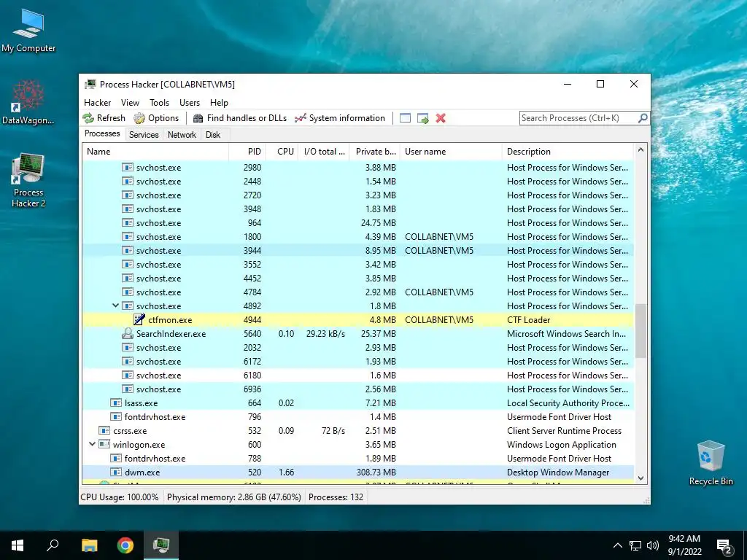
Task: Click the red X terminate icon
Action: coord(441,118)
